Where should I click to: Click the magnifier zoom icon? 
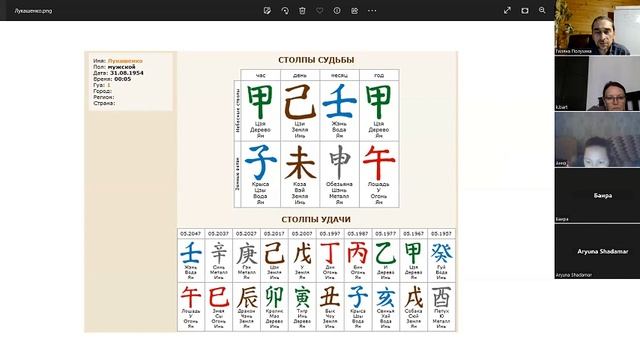(x=542, y=11)
